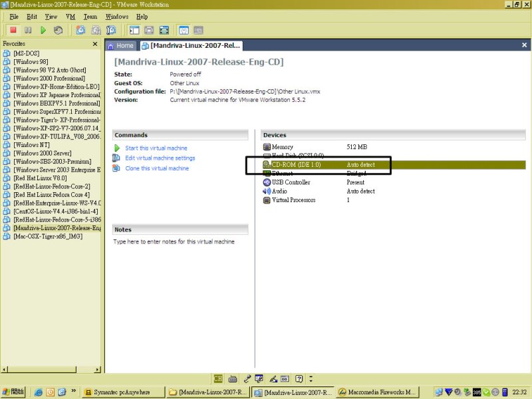The width and height of the screenshot is (532, 399).
Task: Switch to the Home tab
Action: click(x=120, y=46)
